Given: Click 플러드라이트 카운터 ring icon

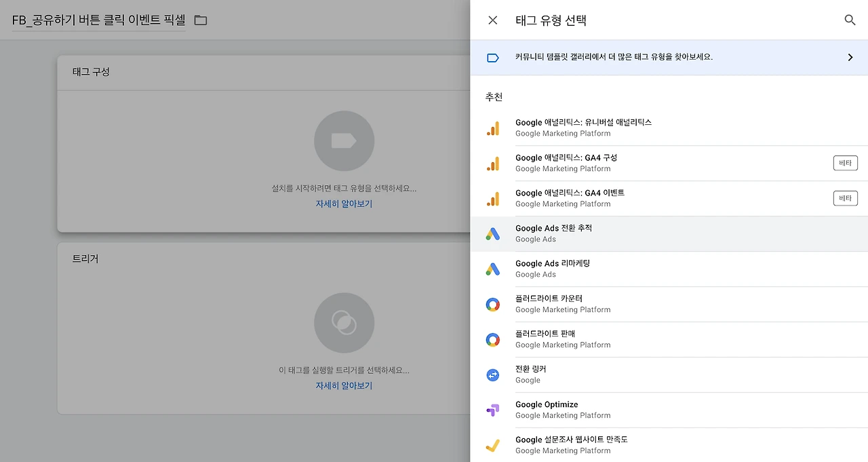Looking at the screenshot, I should [493, 305].
